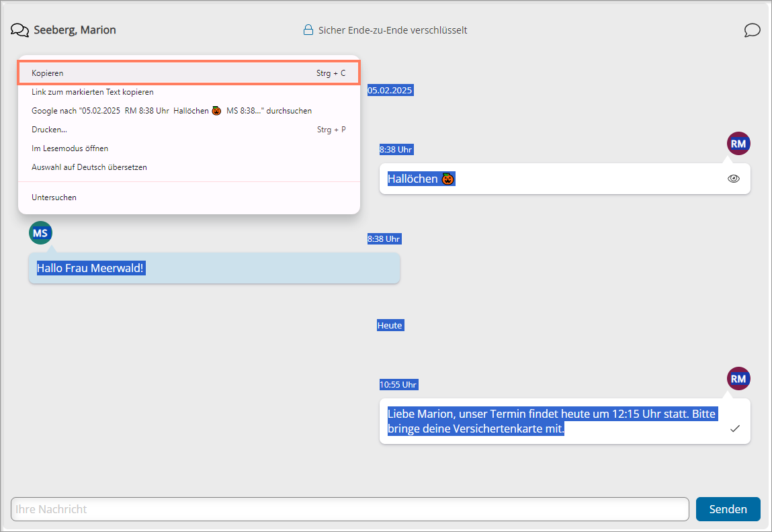Screen dimensions: 772x532
Task: Click the RM avatar above Hallöchen message
Action: click(x=738, y=144)
